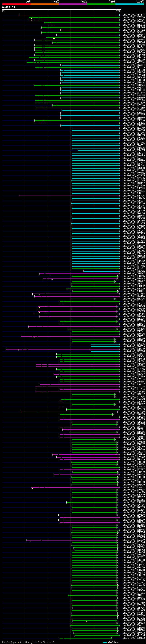Select label UniRef100_B3VSF5

(x=133, y=45)
